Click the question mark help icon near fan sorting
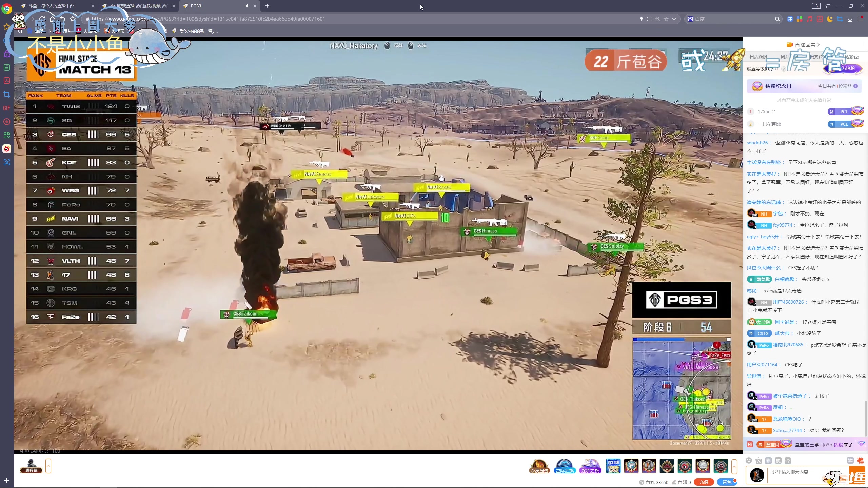The width and height of the screenshot is (868, 488). [x=783, y=69]
